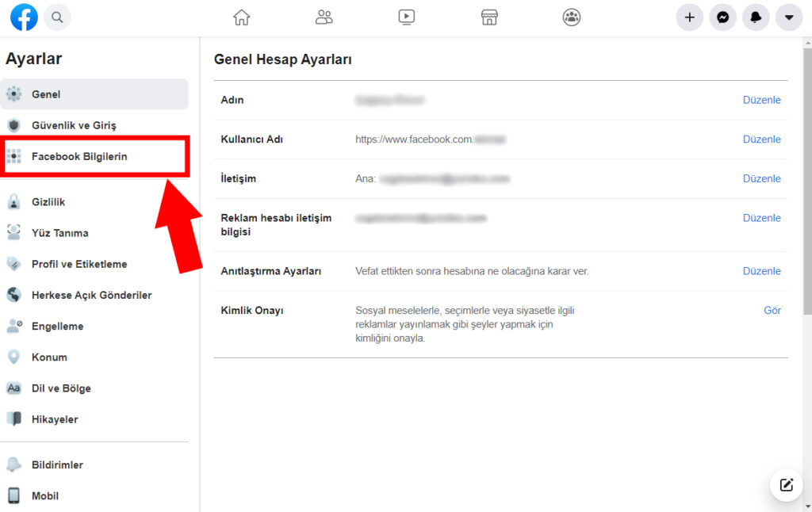Click the Genel Hesap Ayarları heading

click(x=283, y=59)
